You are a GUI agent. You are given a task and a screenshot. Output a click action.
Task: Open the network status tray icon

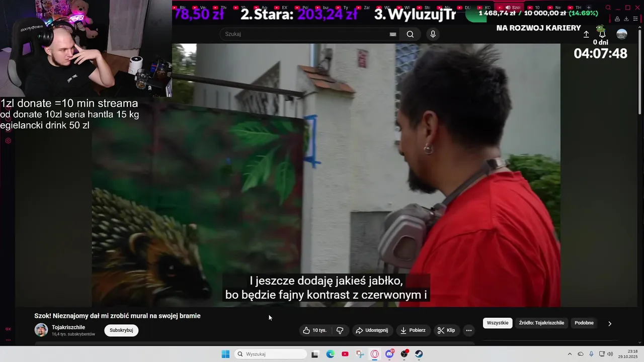click(602, 354)
